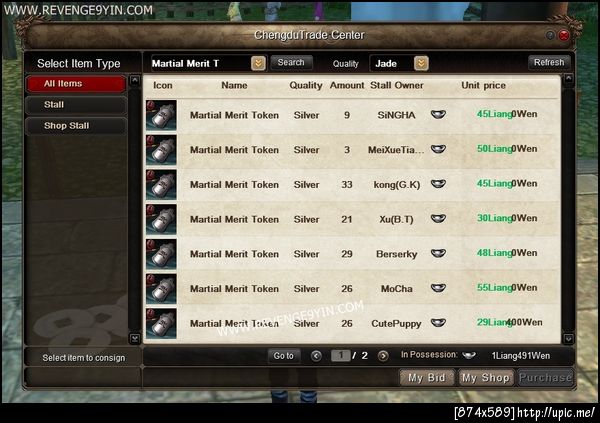This screenshot has width=600, height=423.
Task: Open the My Bid tab
Action: [427, 378]
